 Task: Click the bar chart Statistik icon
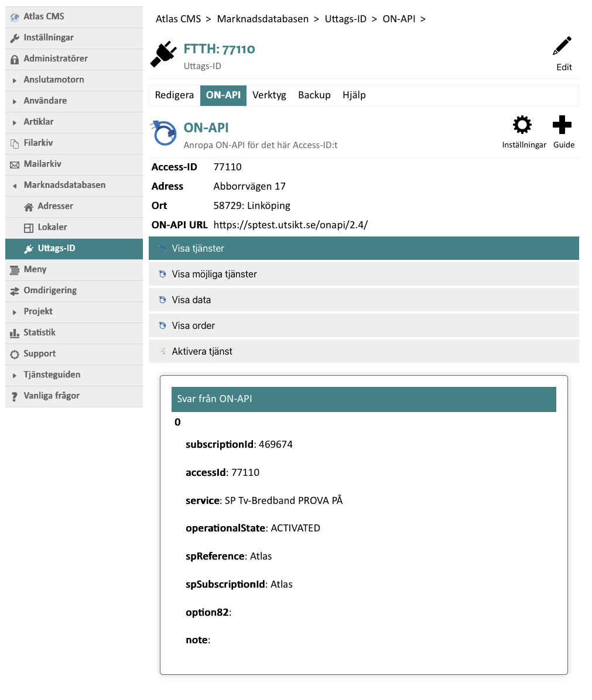point(15,333)
